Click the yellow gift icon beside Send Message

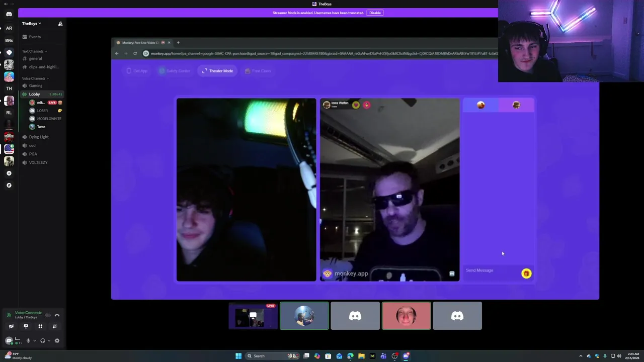coord(526,274)
